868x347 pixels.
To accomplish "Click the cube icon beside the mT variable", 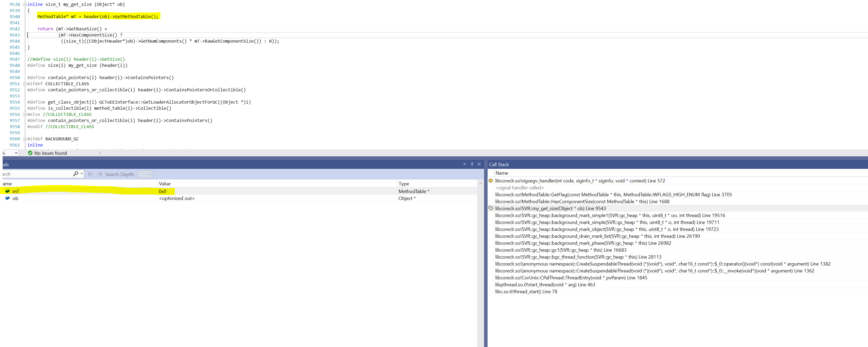I will 7,191.
